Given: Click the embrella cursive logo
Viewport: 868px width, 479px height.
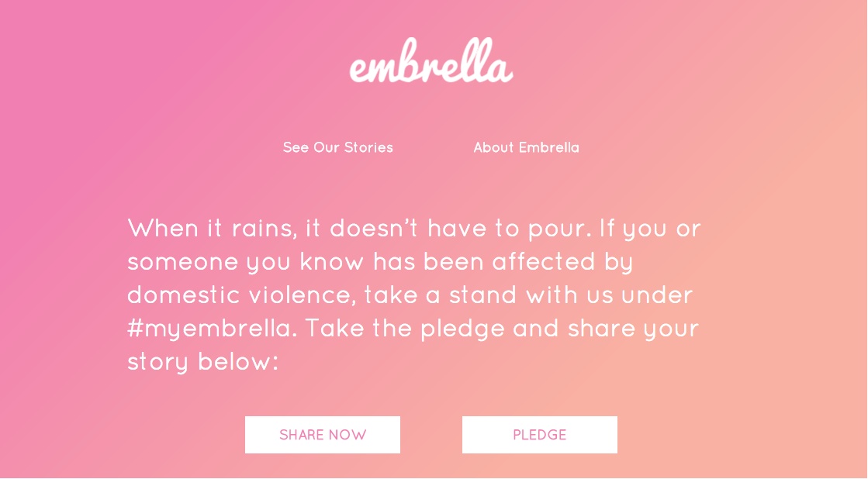Looking at the screenshot, I should (431, 60).
